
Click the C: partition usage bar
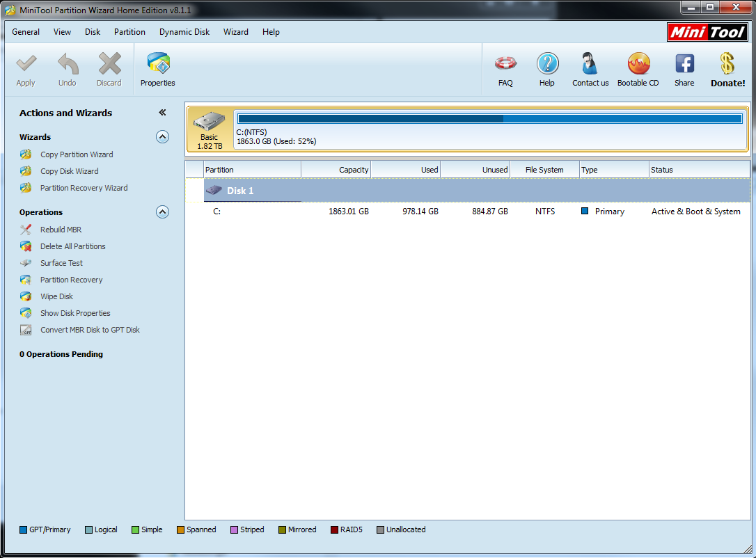click(x=490, y=118)
